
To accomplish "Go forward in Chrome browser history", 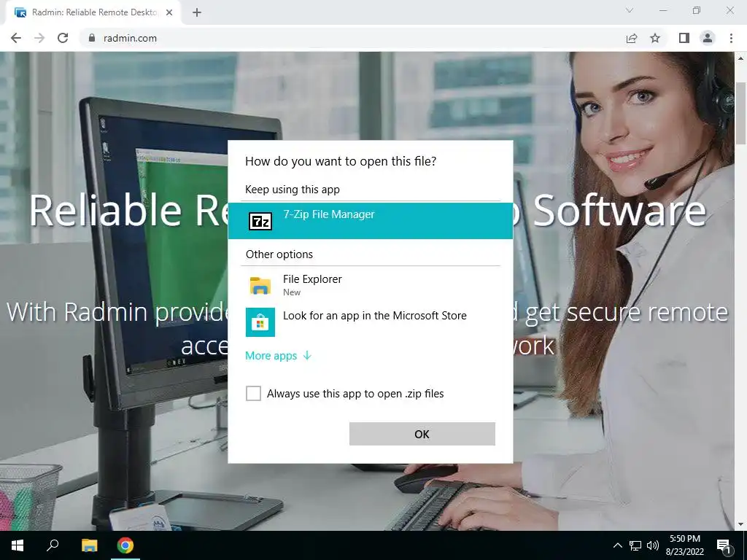I will (39, 38).
